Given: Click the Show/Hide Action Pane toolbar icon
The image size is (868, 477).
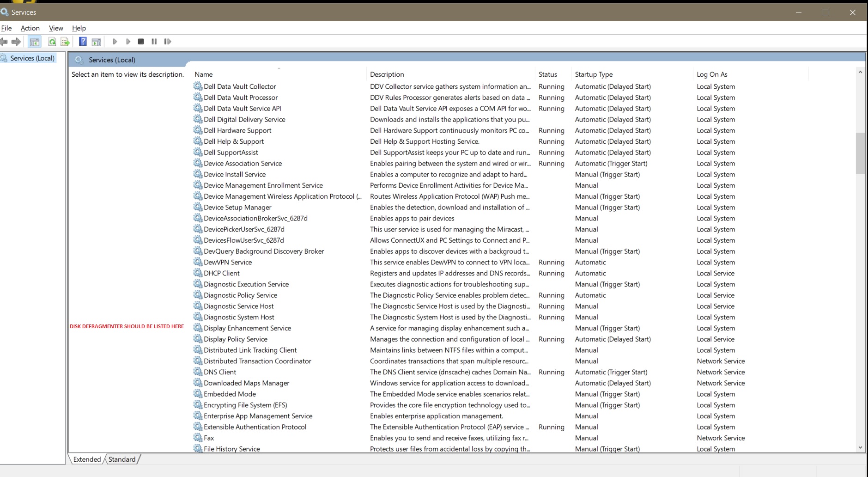Looking at the screenshot, I should (96, 42).
